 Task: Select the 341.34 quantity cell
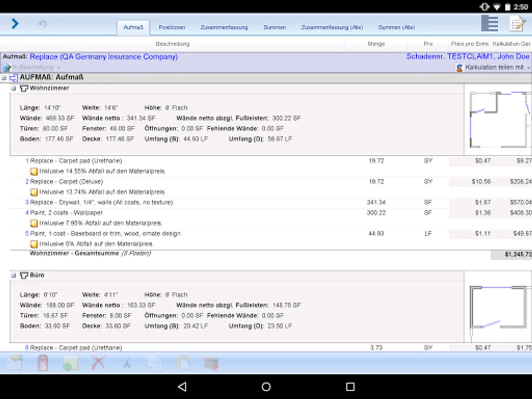click(376, 203)
